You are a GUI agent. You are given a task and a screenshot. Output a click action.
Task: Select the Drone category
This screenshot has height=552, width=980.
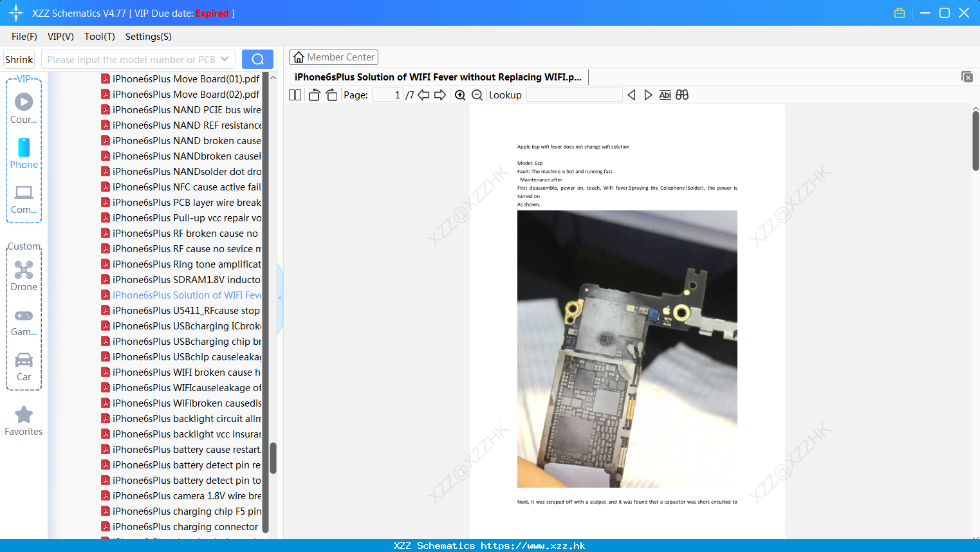(24, 276)
